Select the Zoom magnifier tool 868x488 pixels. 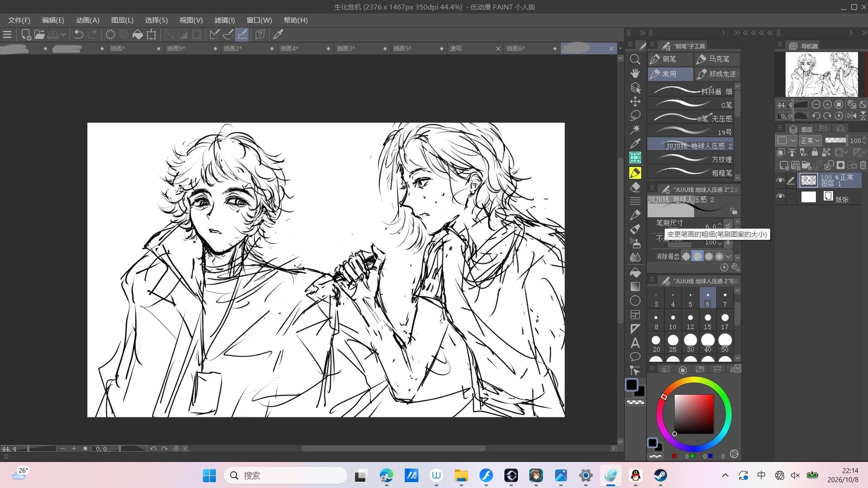coord(635,59)
